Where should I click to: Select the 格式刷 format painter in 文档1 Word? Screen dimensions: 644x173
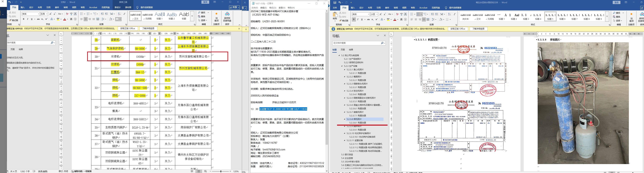[x=13, y=20]
